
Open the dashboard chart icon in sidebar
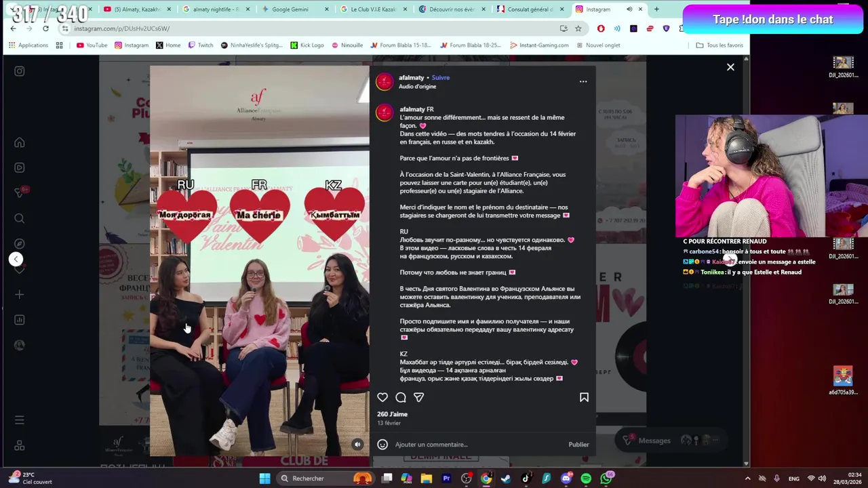click(x=20, y=320)
